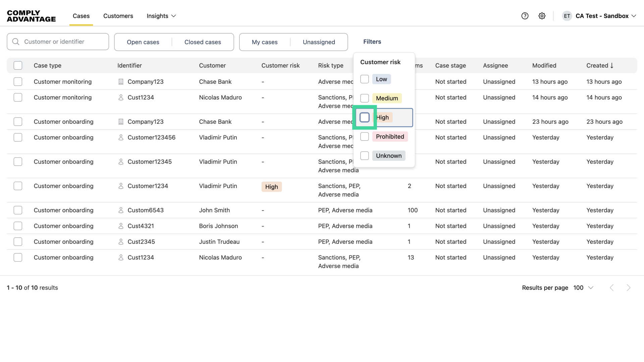This screenshot has height=362, width=644.
Task: Click the ET avatar badge
Action: [x=567, y=16]
